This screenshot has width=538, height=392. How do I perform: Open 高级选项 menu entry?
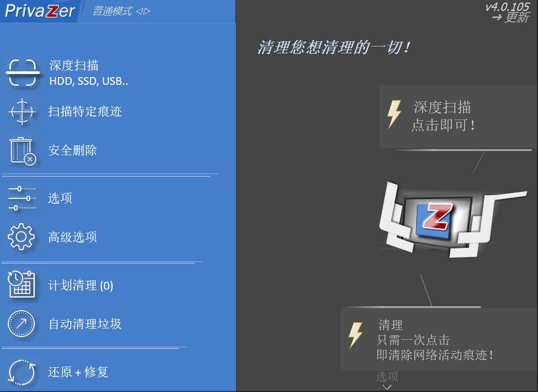point(73,237)
